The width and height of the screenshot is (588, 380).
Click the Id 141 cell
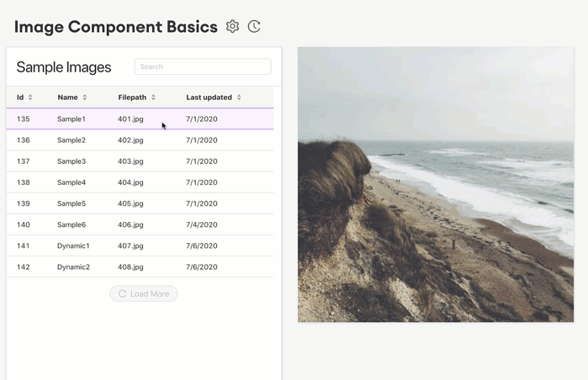point(24,245)
